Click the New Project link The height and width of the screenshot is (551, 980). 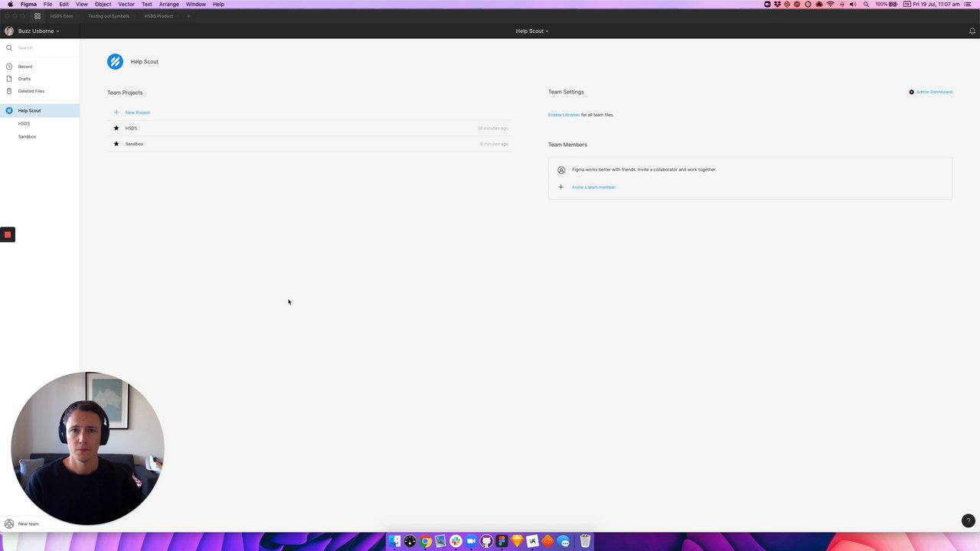tap(138, 112)
